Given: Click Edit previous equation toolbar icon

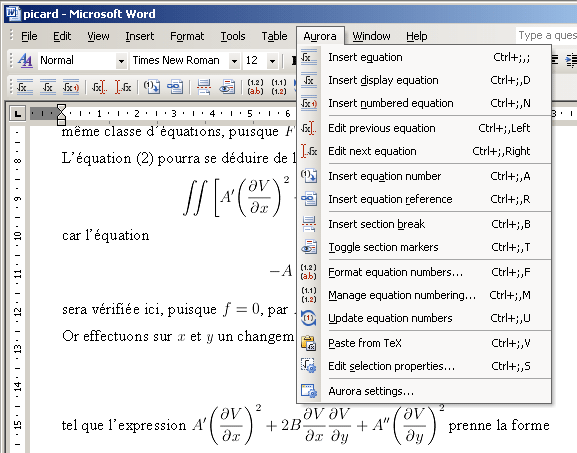Looking at the screenshot, I should coord(99,87).
